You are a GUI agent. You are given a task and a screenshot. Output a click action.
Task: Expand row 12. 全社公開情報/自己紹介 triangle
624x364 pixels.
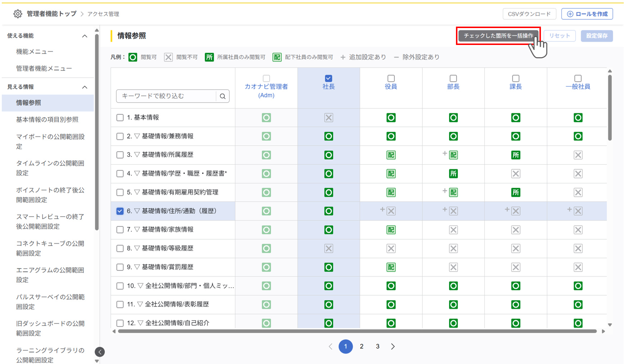pos(140,323)
